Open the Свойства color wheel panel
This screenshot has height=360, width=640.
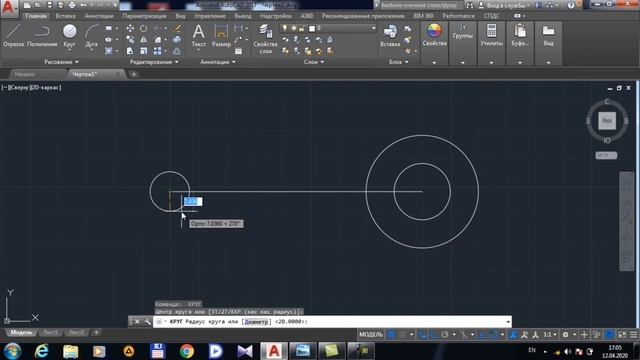click(x=434, y=35)
